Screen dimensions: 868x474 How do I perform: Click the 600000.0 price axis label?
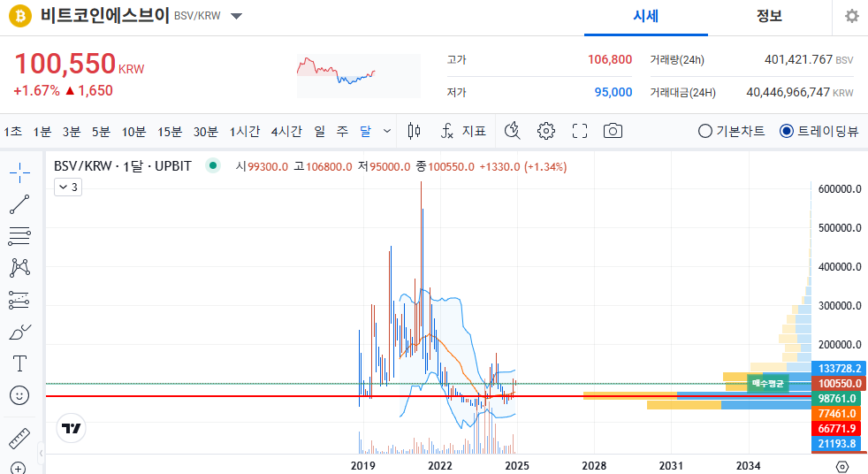[840, 189]
